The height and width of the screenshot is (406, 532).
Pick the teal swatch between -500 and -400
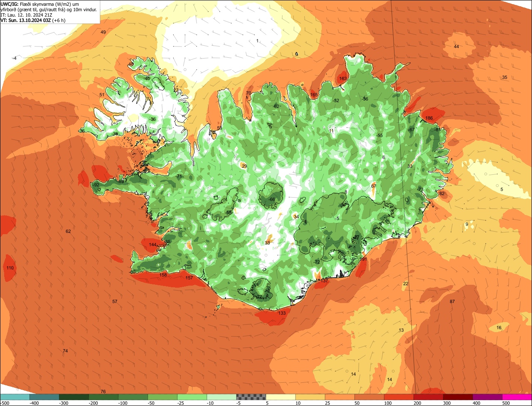point(15,397)
